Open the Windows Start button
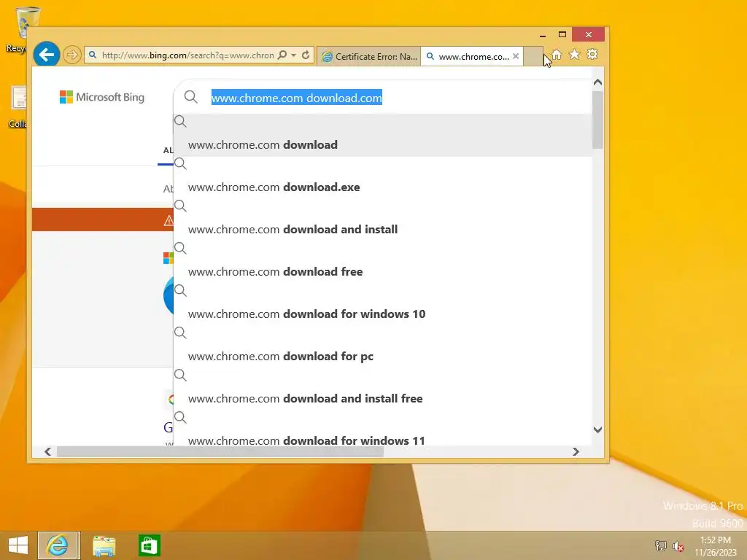 (x=18, y=545)
